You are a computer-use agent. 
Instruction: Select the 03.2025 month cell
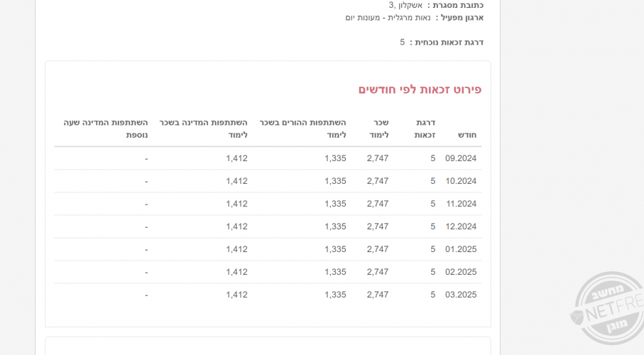click(x=461, y=295)
